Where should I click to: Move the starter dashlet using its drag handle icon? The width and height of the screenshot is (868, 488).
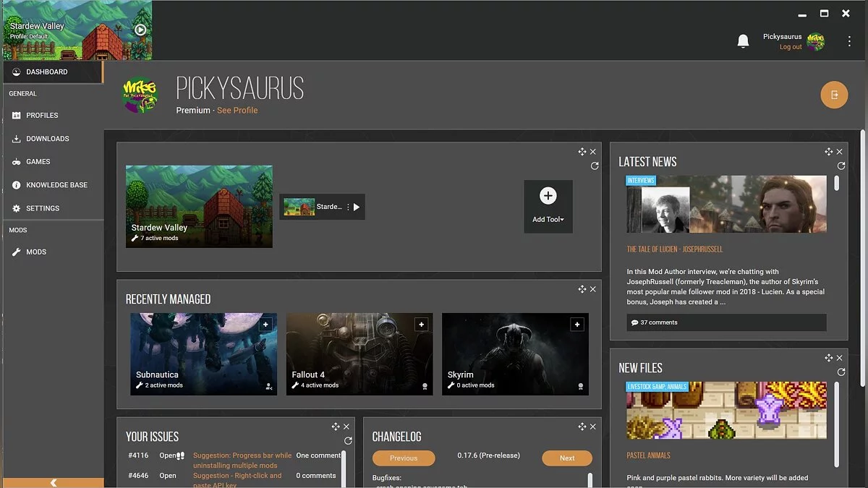582,152
